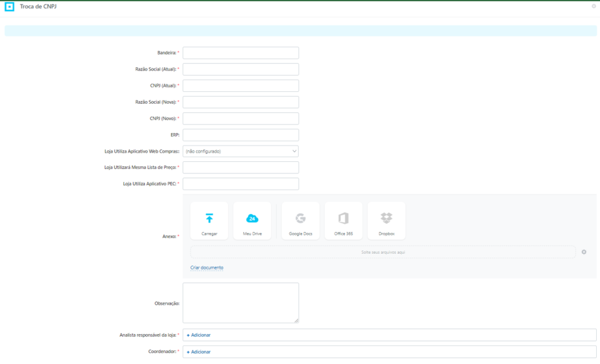This screenshot has height=364, width=600.
Task: Select Google Docs attachment source
Action: (301, 220)
